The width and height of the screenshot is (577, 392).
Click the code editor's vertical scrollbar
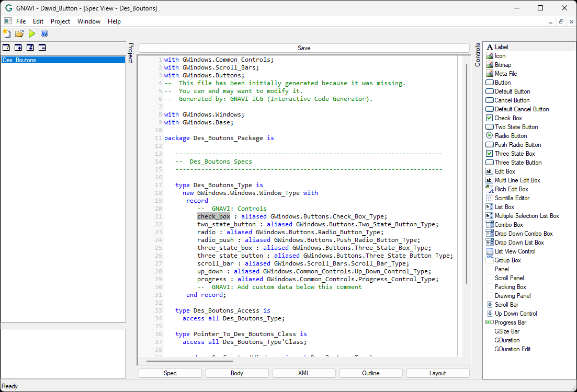pyautogui.click(x=466, y=172)
